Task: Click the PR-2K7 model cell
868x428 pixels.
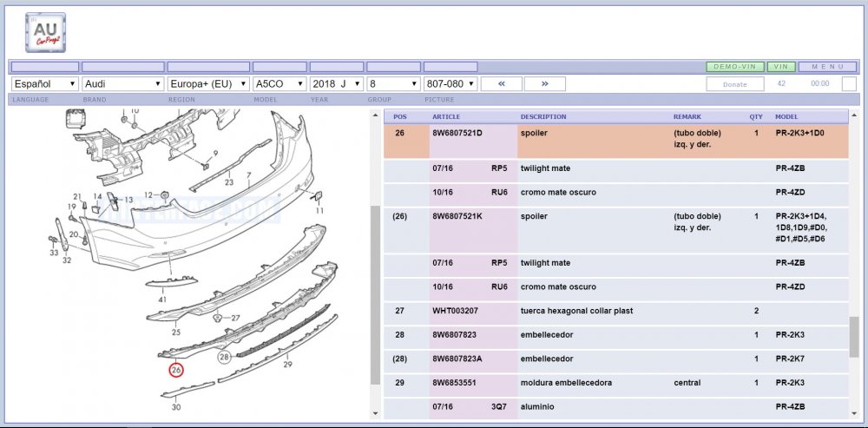Action: pos(790,359)
